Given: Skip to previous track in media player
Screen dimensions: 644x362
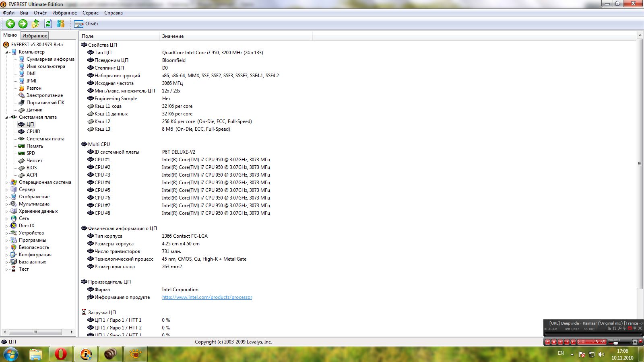Looking at the screenshot, I should point(567,342).
